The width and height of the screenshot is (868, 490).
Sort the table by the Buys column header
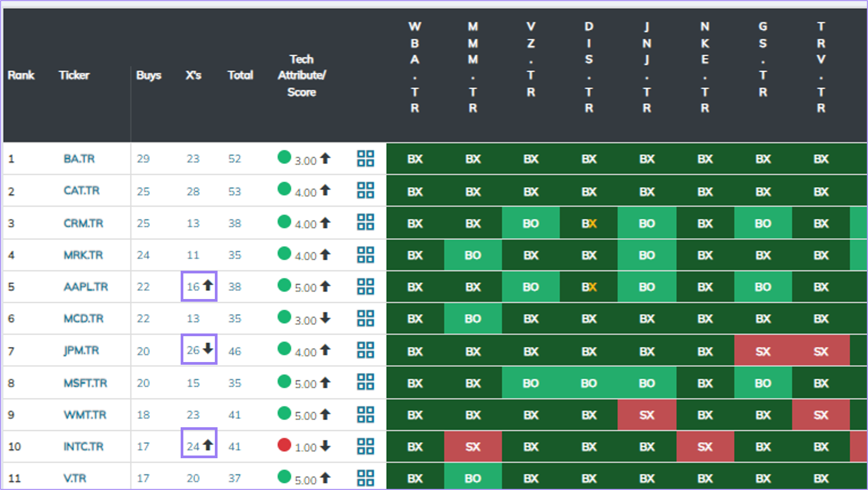148,75
